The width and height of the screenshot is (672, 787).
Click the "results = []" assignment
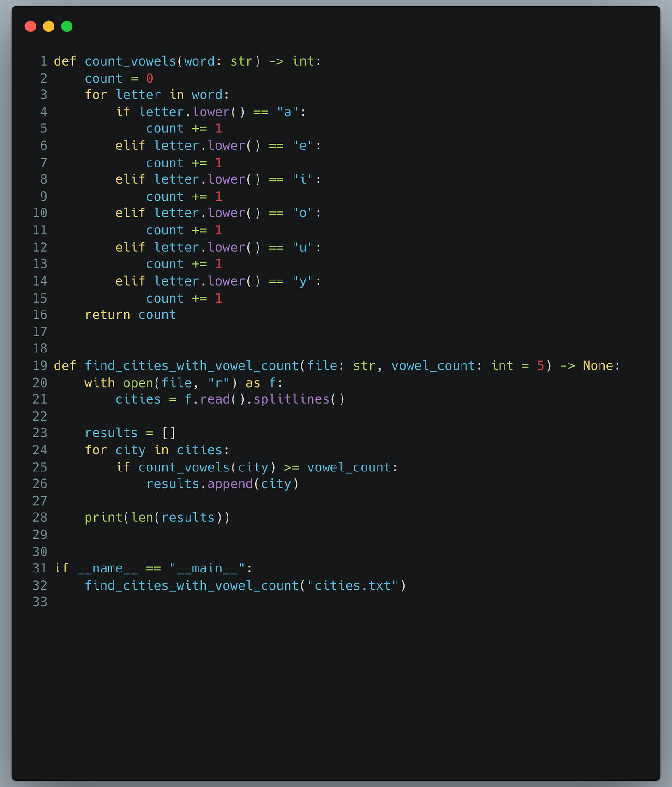pos(131,433)
